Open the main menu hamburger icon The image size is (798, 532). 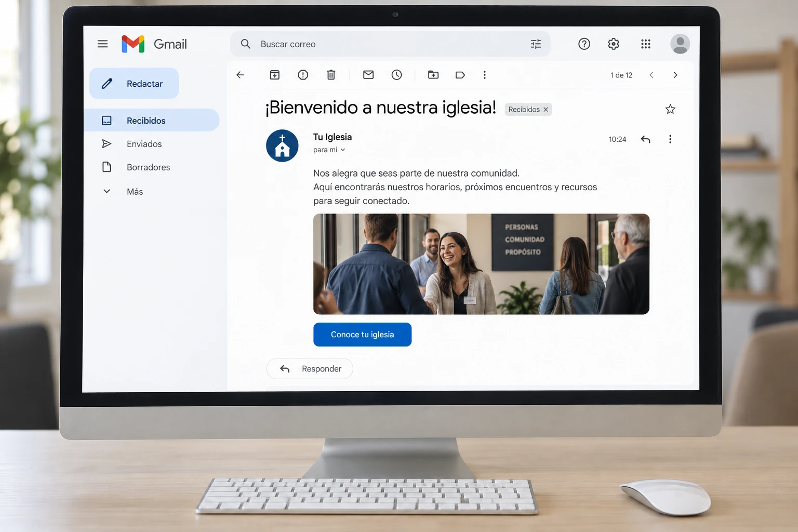click(x=102, y=44)
